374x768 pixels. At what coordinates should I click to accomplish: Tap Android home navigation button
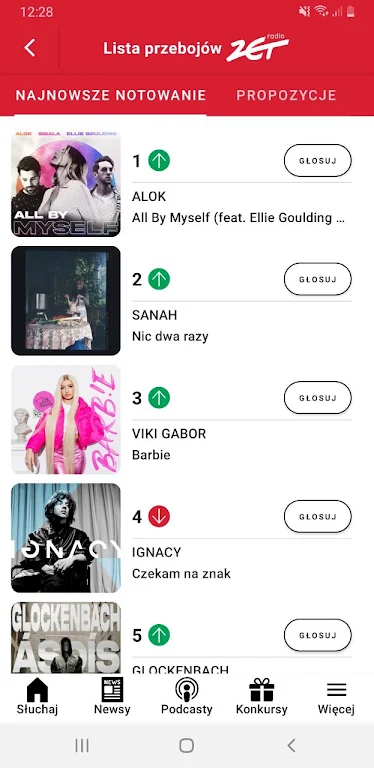point(187,745)
